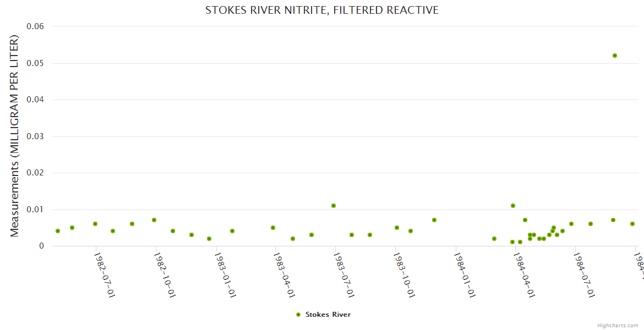Image resolution: width=644 pixels, height=330 pixels.
Task: Select the rightmost data point at 0.006
Action: click(632, 224)
